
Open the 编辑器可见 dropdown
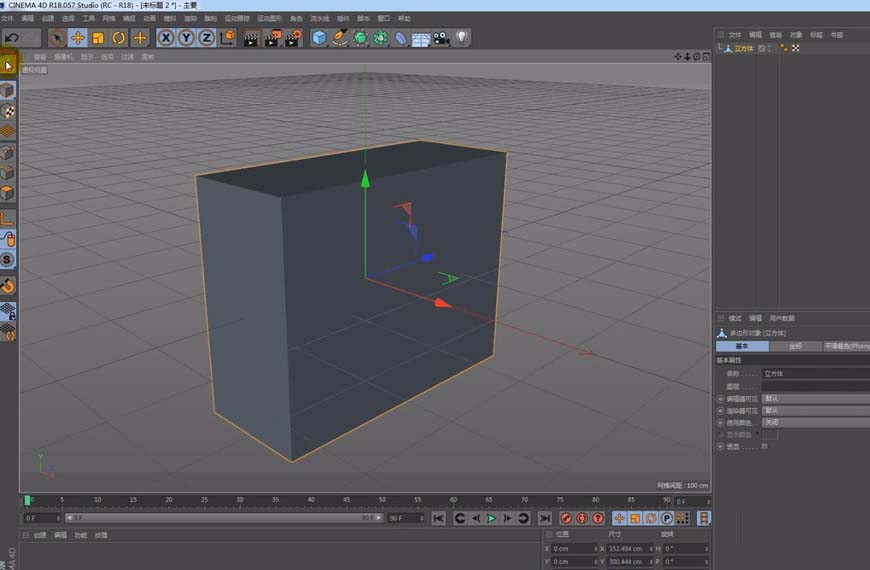(x=815, y=398)
